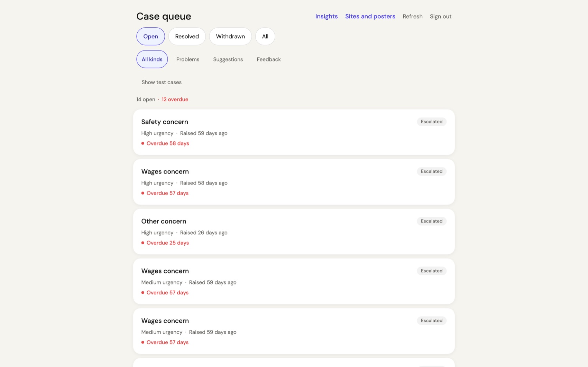Click High urgency on Safety concern card
The width and height of the screenshot is (588, 367).
tap(157, 133)
